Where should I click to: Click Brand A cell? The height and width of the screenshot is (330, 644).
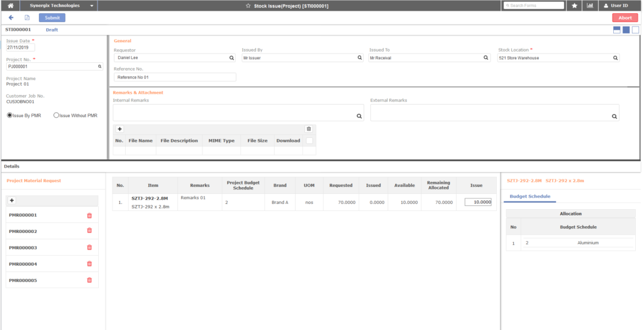coord(280,202)
